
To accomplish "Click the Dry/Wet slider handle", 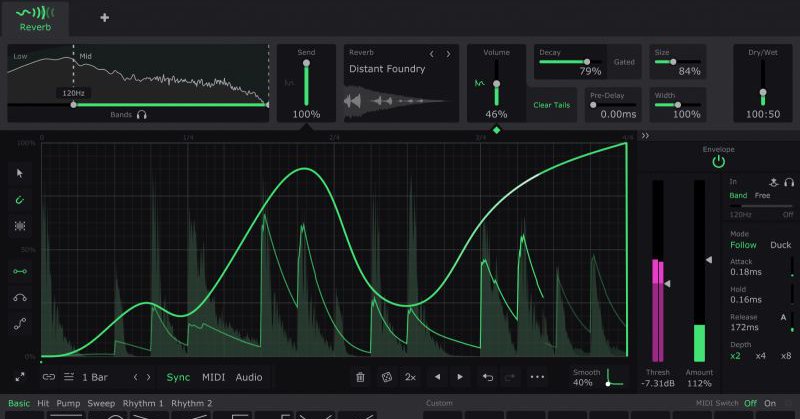I will click(763, 92).
